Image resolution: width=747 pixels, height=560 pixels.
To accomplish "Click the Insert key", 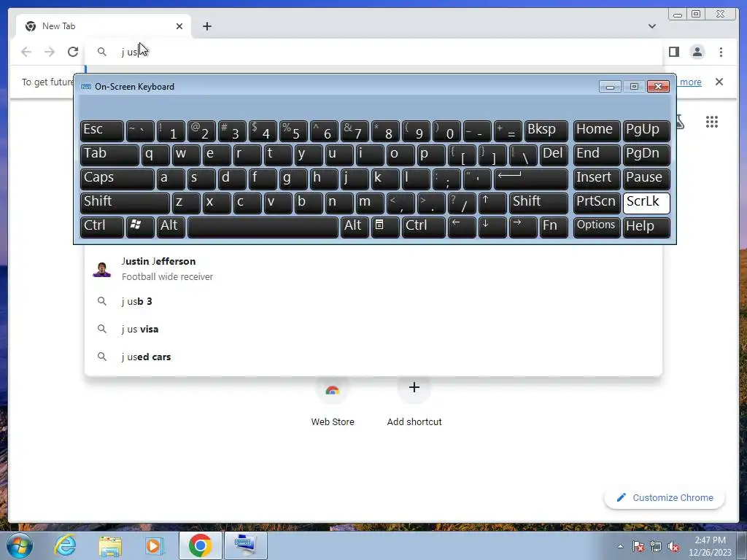I will click(597, 179).
